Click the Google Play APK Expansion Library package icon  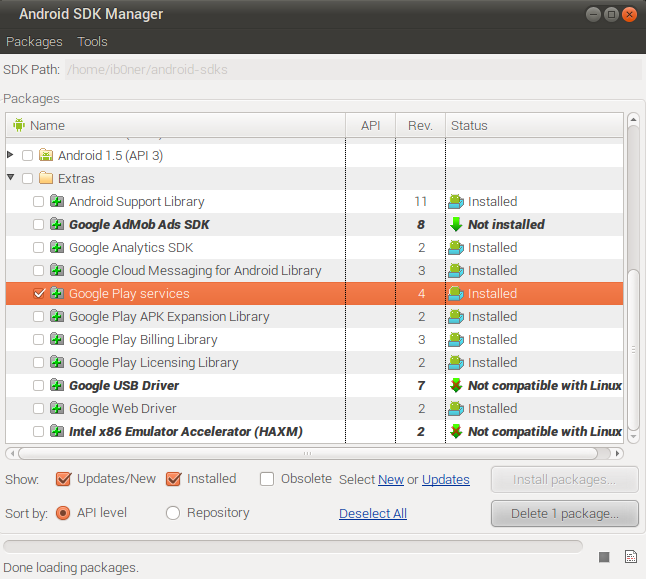tap(57, 316)
